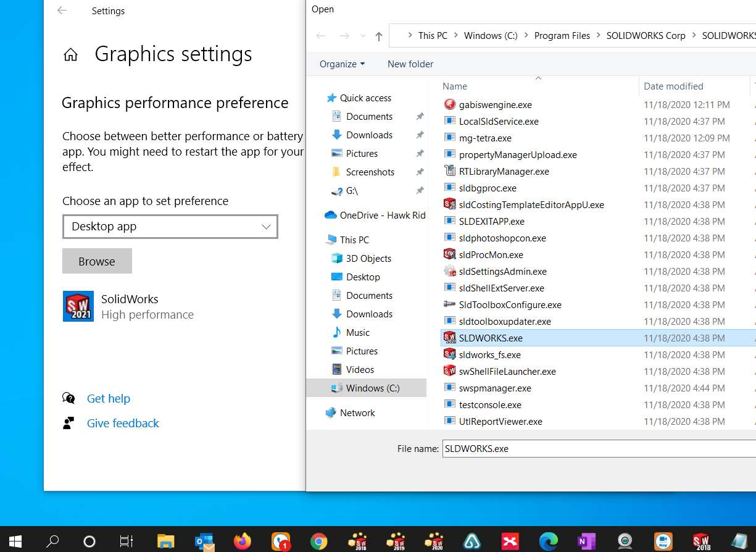Open File Explorer from taskbar
The image size is (756, 552).
[x=165, y=542]
